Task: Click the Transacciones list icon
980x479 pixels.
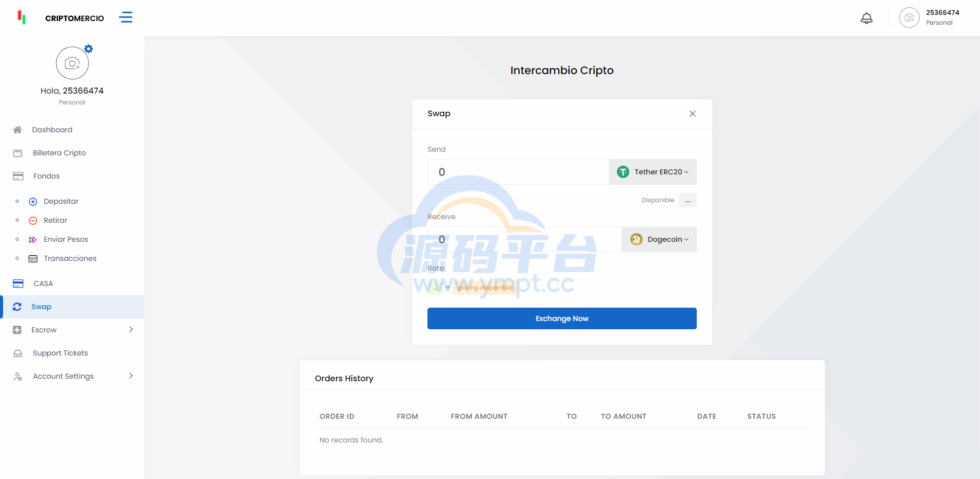Action: (33, 259)
